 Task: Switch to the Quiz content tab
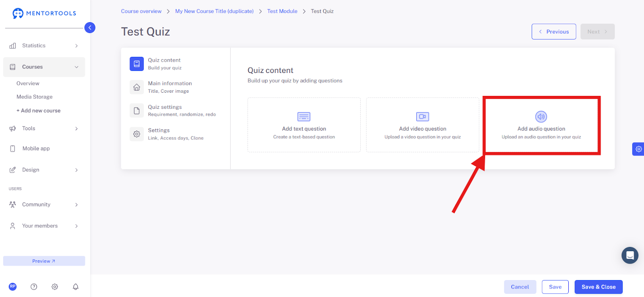click(175, 64)
